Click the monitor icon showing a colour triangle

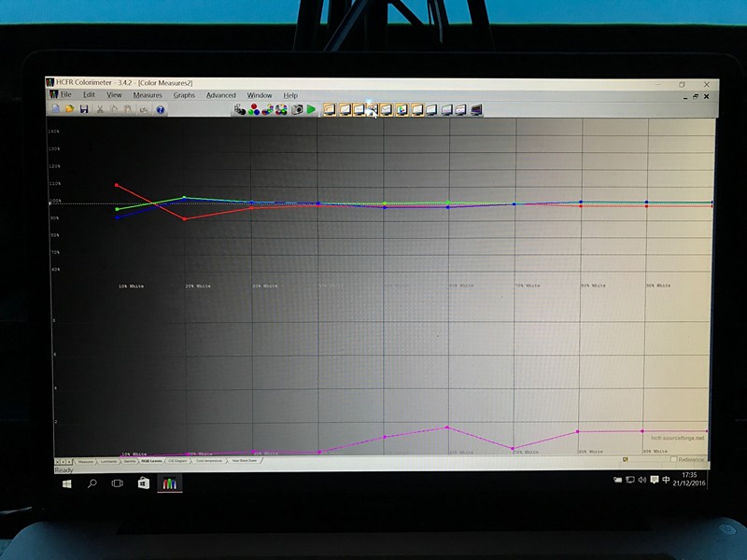(x=402, y=110)
